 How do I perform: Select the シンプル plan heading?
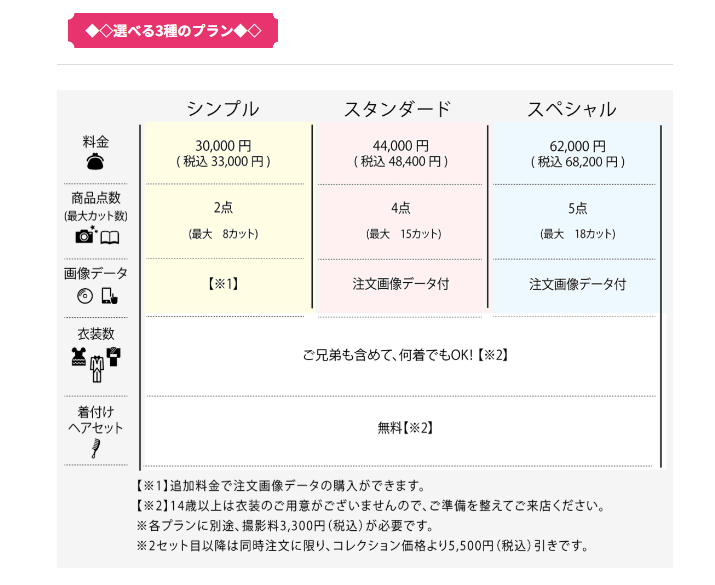223,109
